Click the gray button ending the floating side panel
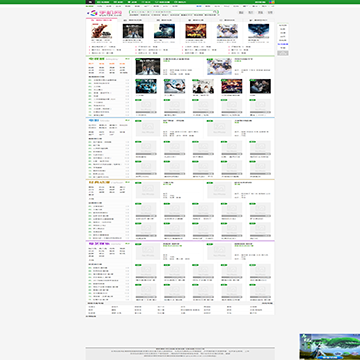The image size is (360, 360). point(283,53)
